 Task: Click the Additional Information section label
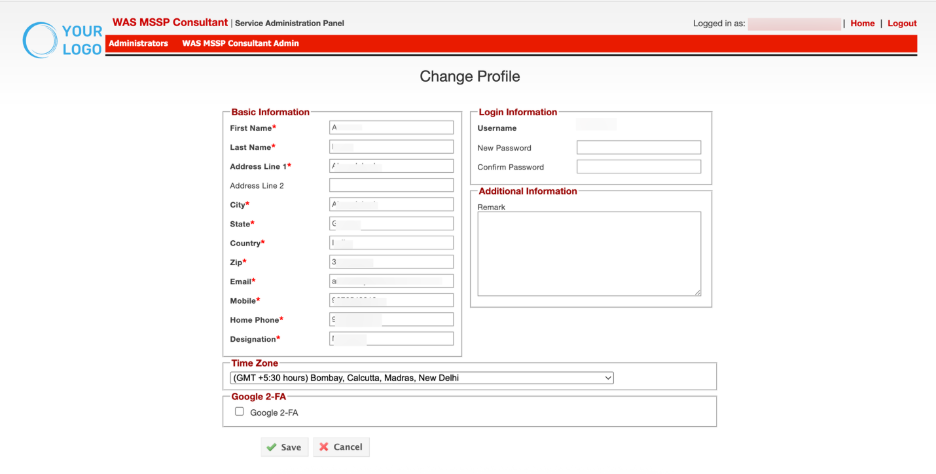(x=528, y=191)
